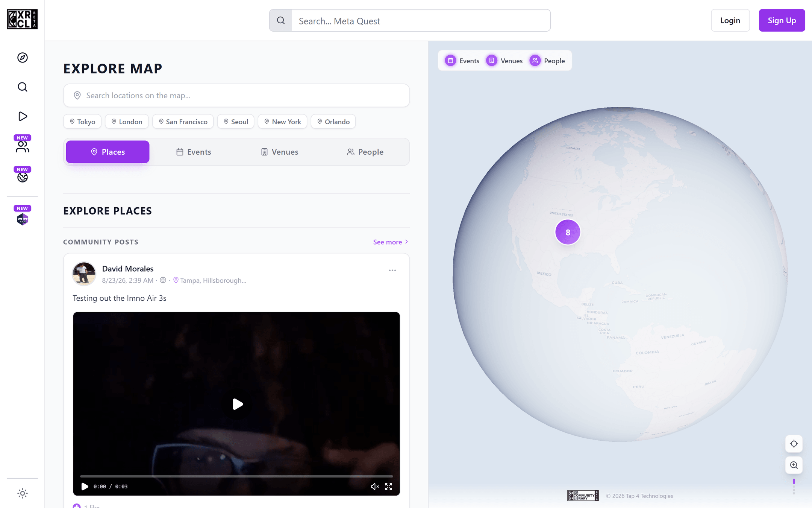
Task: Toggle the Venues map filter
Action: (504, 61)
